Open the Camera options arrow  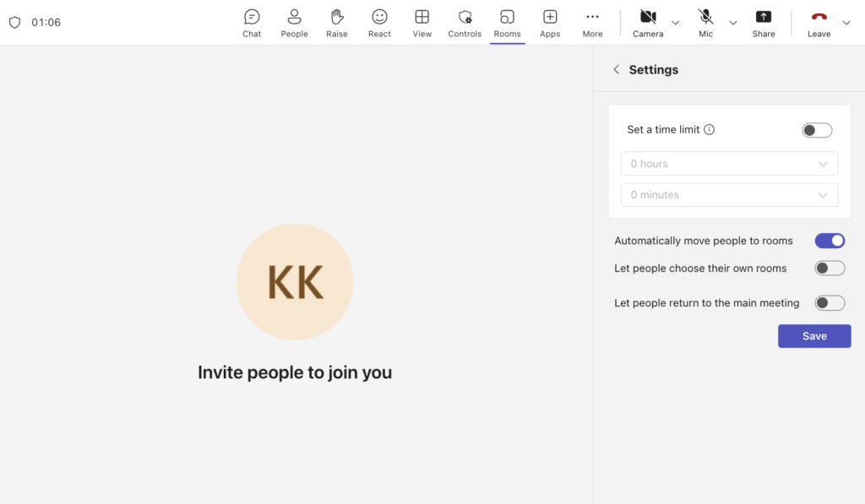676,23
